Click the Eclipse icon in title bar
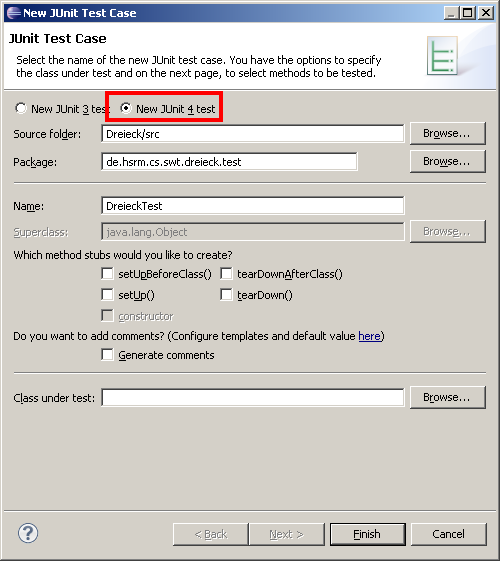The width and height of the screenshot is (500, 561). [14, 13]
